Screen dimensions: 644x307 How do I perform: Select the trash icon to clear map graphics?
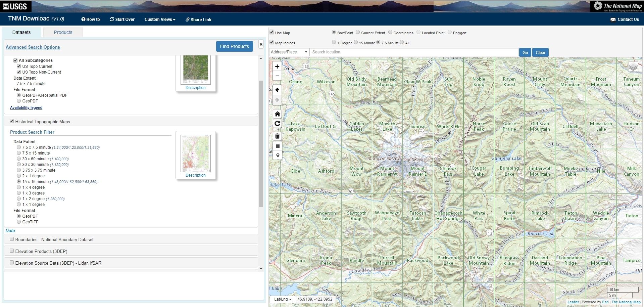(277, 136)
